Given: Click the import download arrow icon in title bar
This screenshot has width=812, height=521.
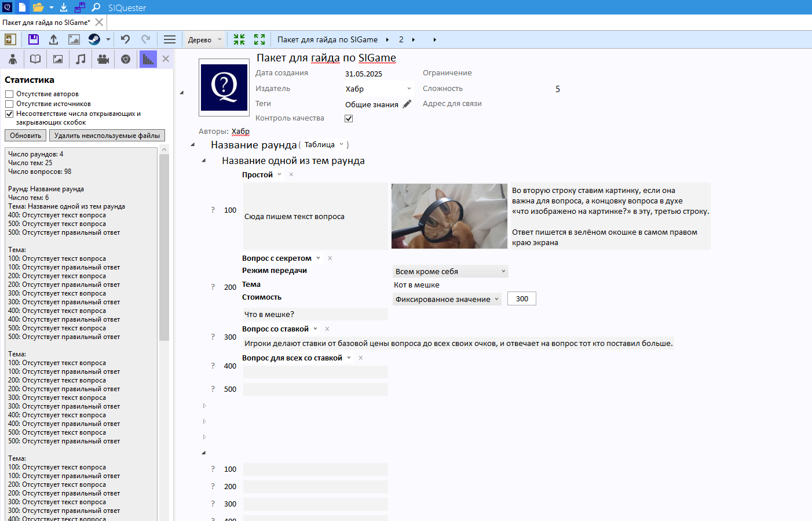Looking at the screenshot, I should point(64,8).
